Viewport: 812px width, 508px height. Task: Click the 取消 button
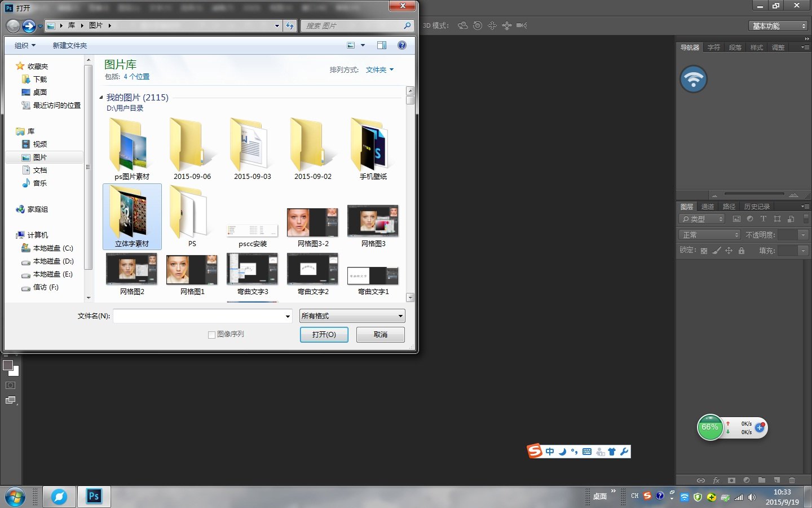[x=381, y=335]
